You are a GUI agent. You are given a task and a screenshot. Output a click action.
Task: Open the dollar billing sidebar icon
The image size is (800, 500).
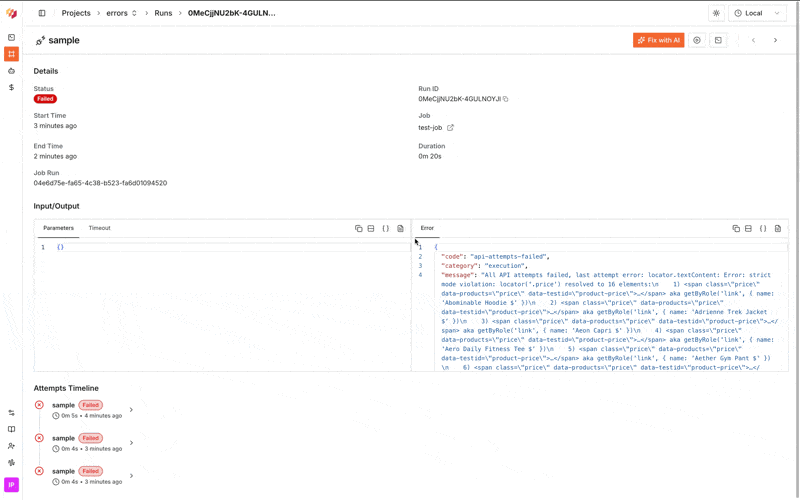pos(11,87)
